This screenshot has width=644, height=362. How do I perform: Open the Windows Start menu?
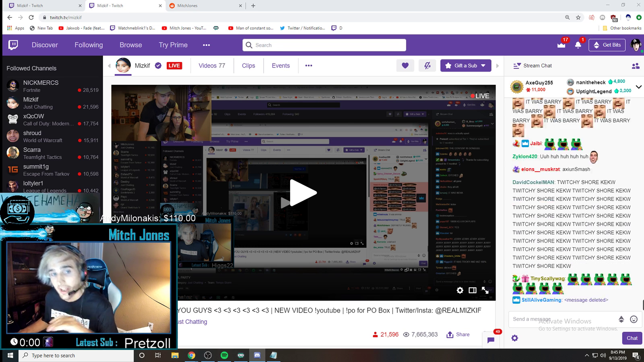pos(10,355)
